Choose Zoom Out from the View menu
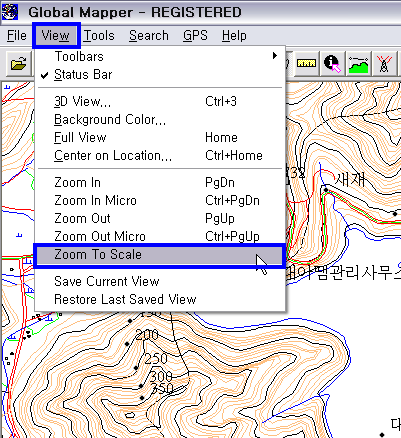Viewport: 401px width, 438px height. 160,218
